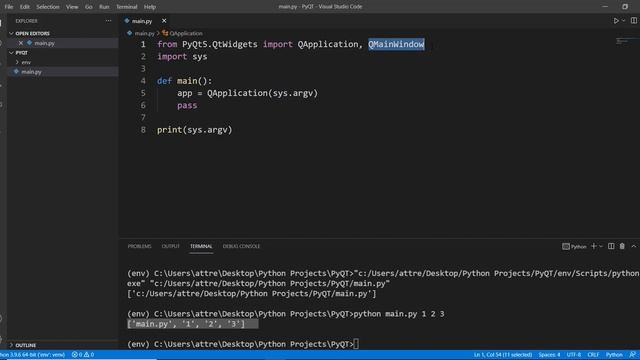Open errors and warnings count in status bar
This screenshot has height=360, width=640.
[x=83, y=355]
